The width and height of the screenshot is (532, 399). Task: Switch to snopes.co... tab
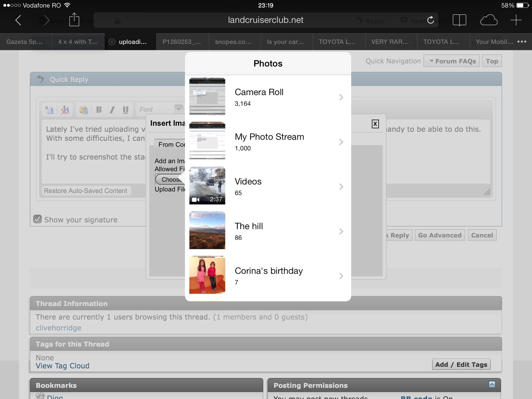click(235, 42)
